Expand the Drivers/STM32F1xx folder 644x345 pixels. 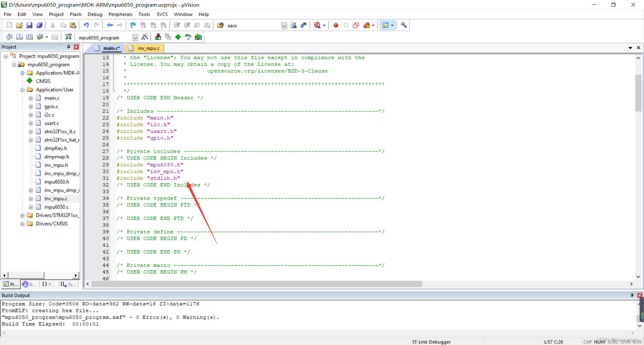[x=22, y=215]
